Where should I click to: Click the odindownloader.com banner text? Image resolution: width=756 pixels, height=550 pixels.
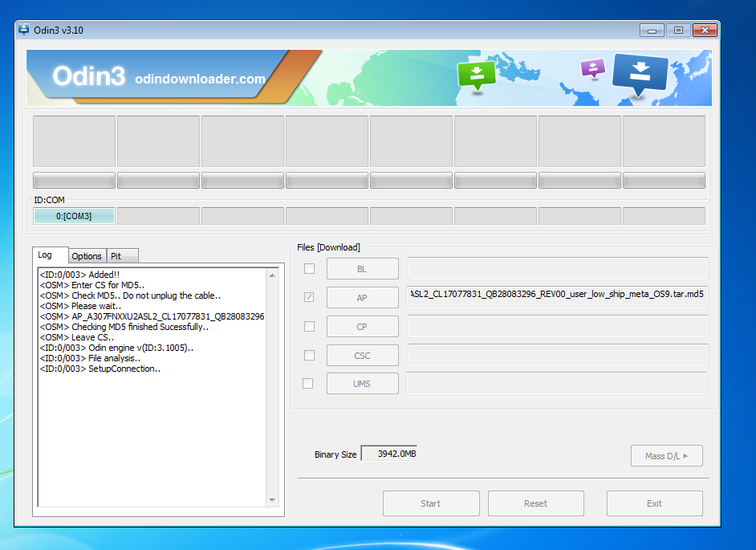(x=200, y=79)
